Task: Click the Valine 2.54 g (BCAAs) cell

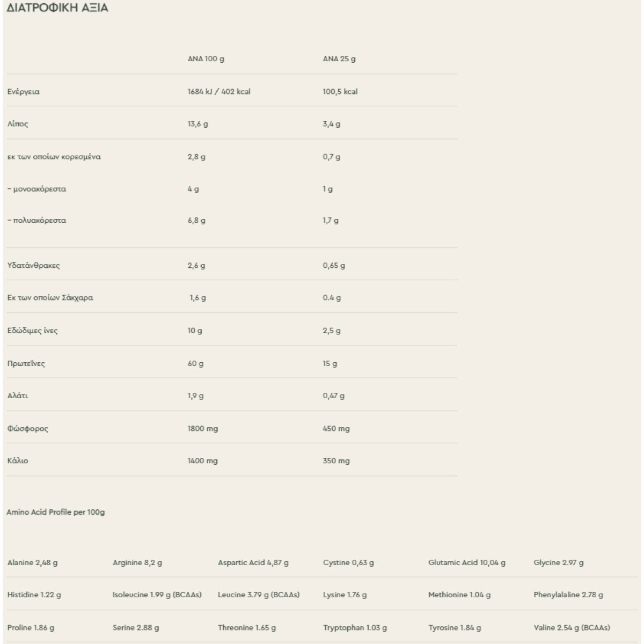Action: [572, 628]
